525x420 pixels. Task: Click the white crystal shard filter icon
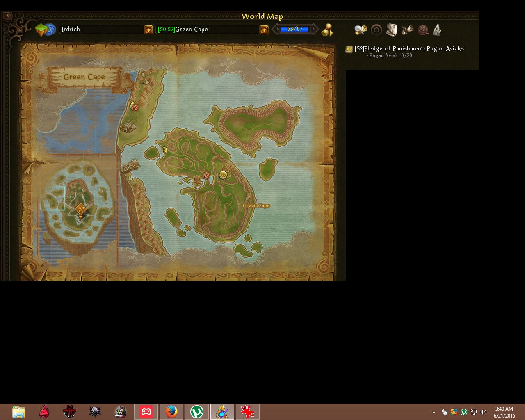click(437, 30)
